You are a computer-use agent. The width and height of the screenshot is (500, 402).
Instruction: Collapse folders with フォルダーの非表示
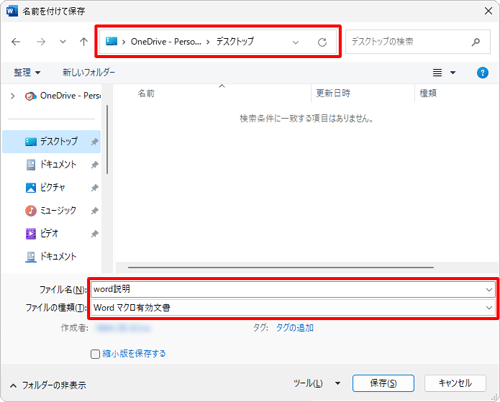pyautogui.click(x=48, y=386)
